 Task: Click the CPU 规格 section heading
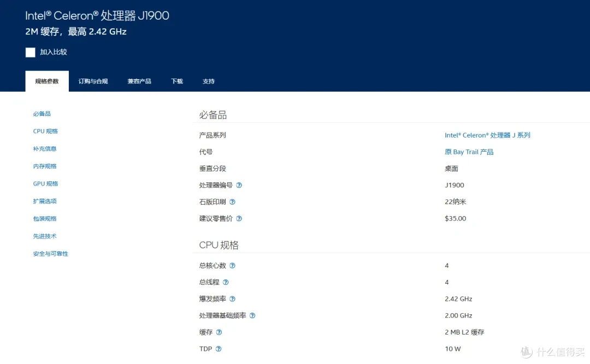[x=219, y=245]
